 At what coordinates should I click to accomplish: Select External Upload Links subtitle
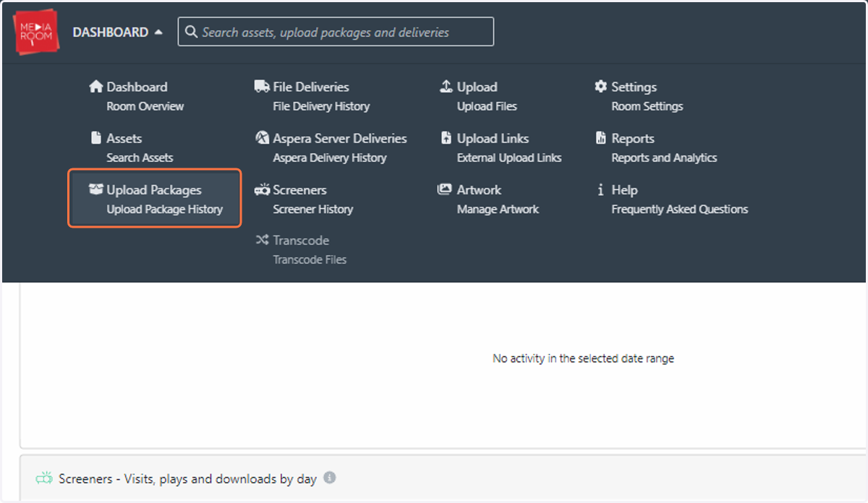pos(509,158)
